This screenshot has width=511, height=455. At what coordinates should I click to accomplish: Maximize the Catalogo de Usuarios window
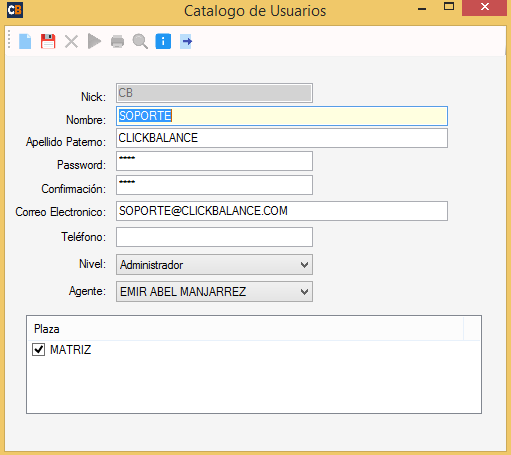(x=449, y=7)
